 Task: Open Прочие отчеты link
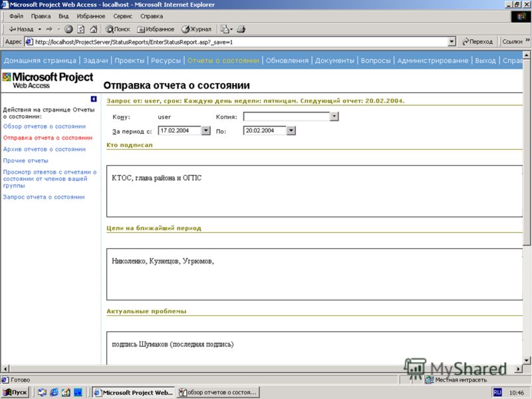coord(26,160)
